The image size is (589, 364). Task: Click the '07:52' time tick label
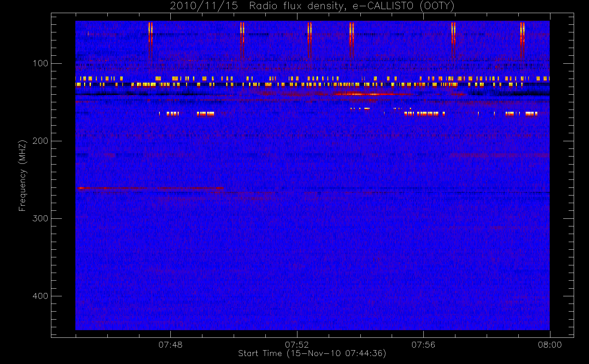coord(297,345)
